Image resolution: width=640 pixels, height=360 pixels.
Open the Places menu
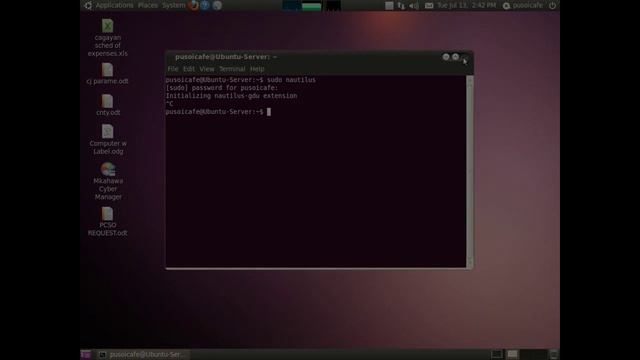tap(147, 5)
